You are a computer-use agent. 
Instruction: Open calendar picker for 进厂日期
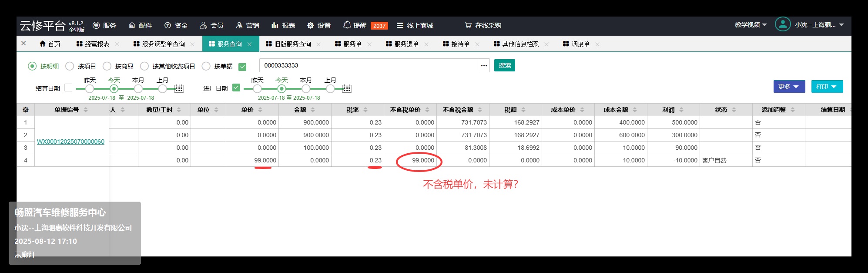(x=347, y=89)
